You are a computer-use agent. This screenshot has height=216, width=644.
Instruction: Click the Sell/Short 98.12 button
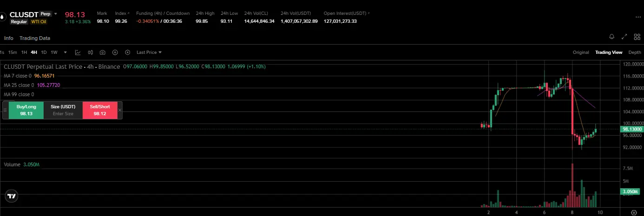click(100, 110)
